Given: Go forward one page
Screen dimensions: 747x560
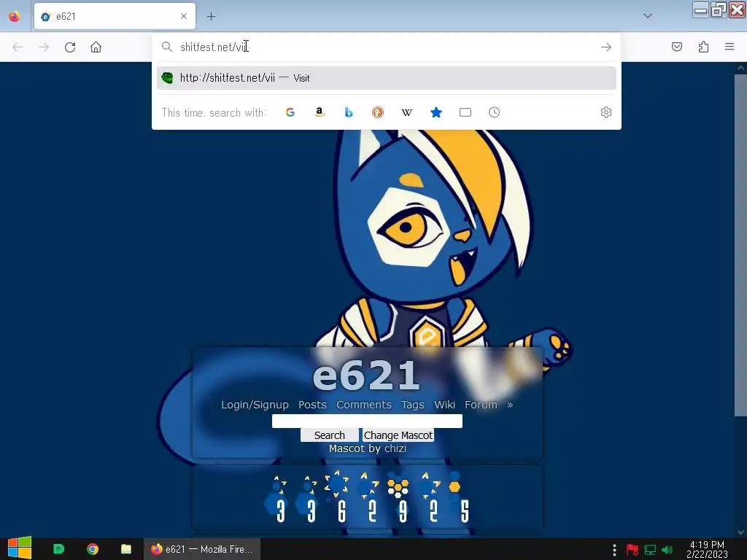Looking at the screenshot, I should (x=44, y=47).
